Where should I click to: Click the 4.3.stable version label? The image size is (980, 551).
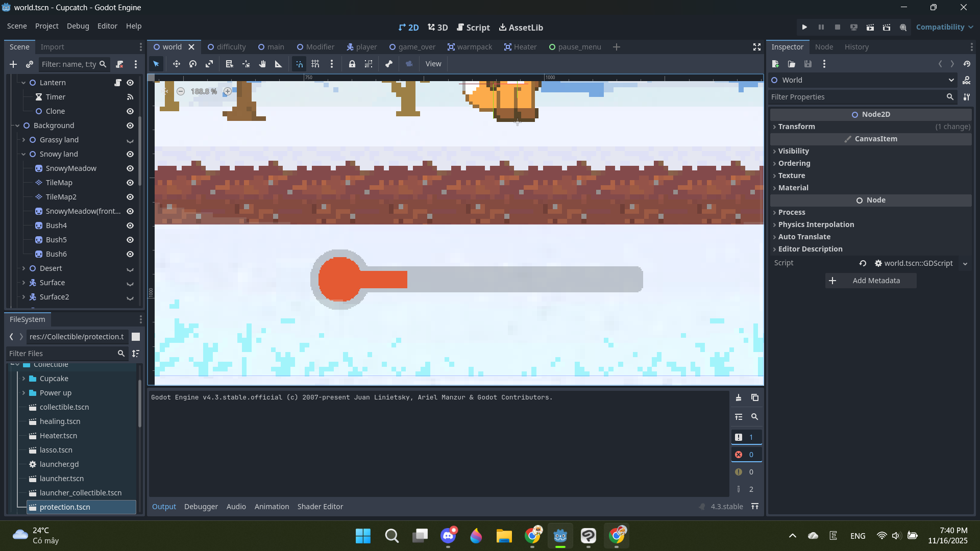click(727, 507)
